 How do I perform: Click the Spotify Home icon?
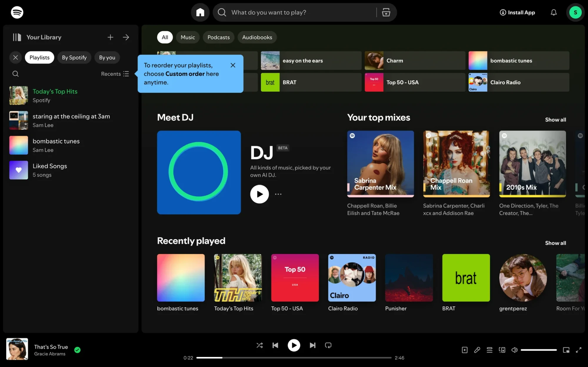tap(200, 12)
